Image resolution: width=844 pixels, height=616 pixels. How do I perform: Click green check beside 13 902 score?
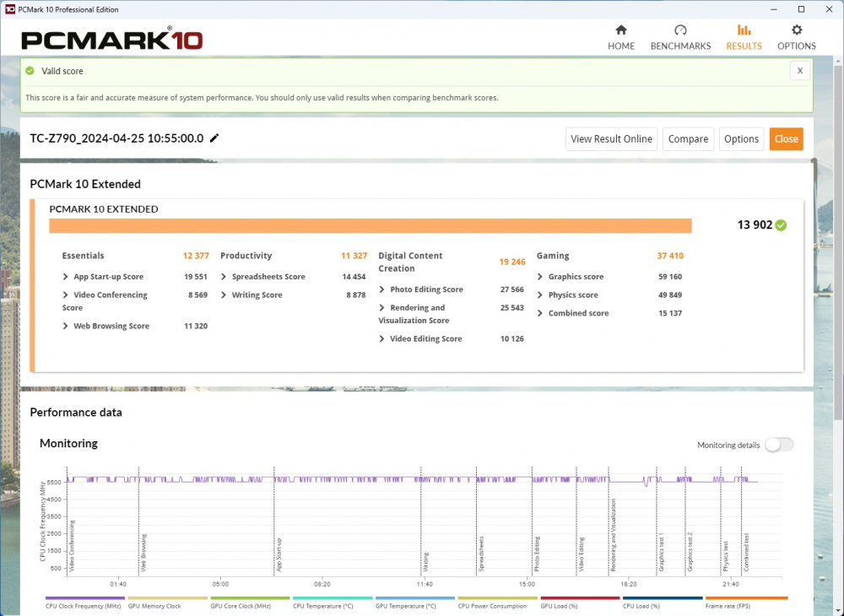tap(781, 224)
